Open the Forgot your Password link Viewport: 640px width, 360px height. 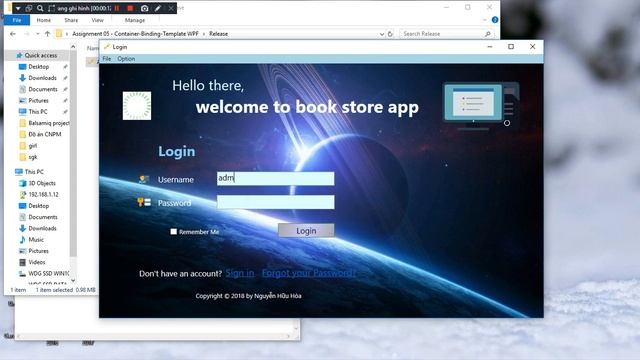[309, 273]
